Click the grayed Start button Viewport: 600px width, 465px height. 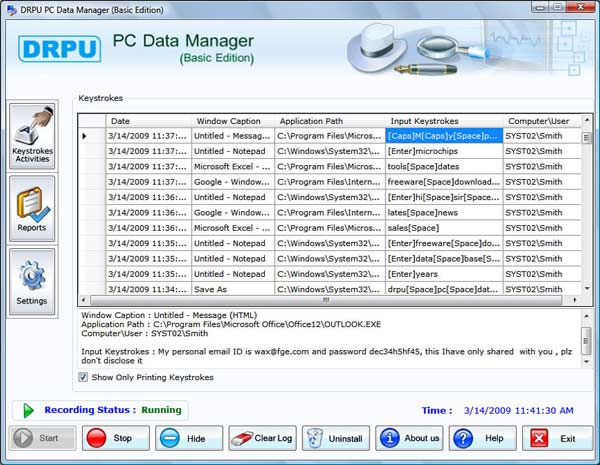tap(42, 438)
